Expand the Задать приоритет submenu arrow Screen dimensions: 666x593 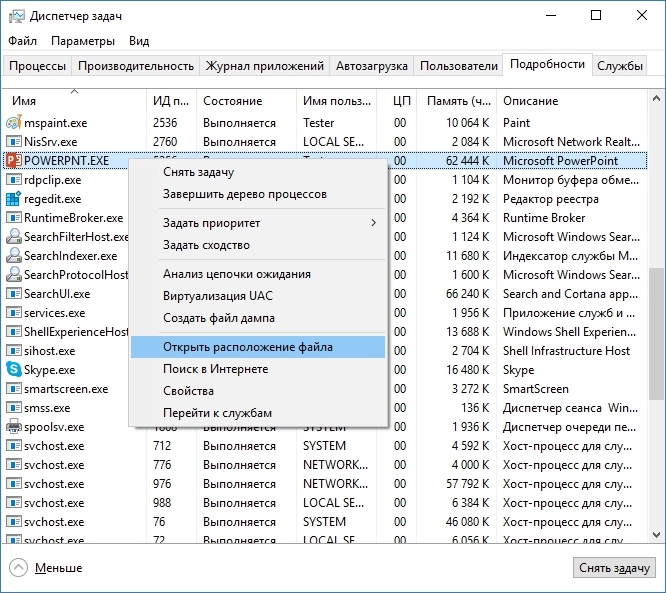tap(373, 223)
